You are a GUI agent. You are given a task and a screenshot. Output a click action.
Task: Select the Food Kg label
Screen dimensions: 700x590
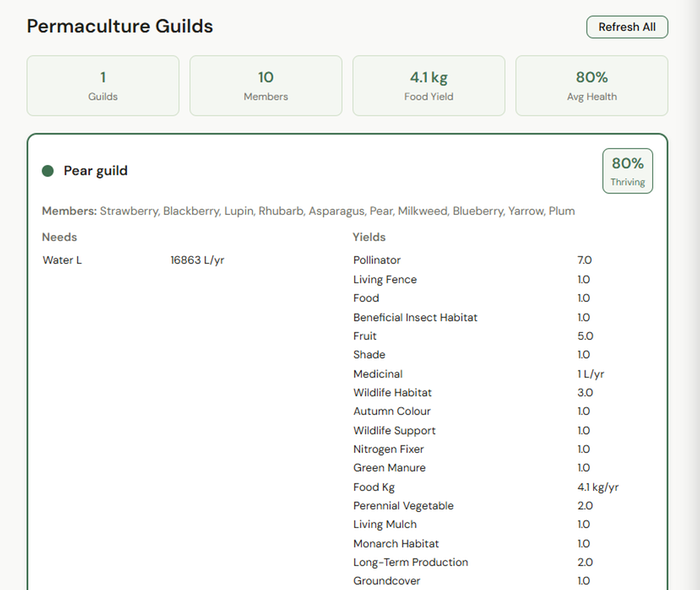click(374, 487)
